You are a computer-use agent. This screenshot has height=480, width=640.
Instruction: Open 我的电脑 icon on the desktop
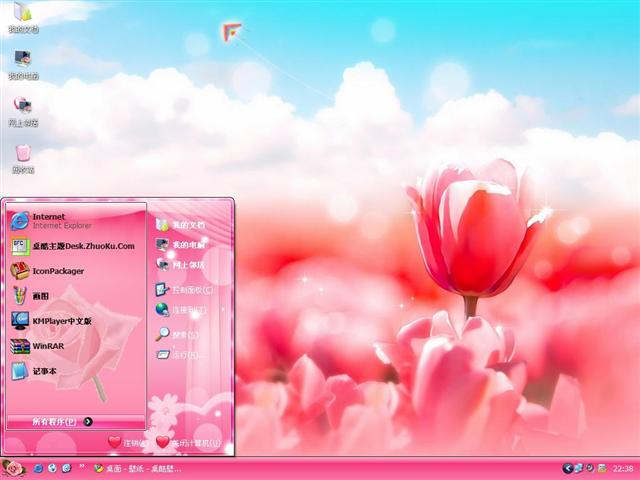(x=23, y=64)
